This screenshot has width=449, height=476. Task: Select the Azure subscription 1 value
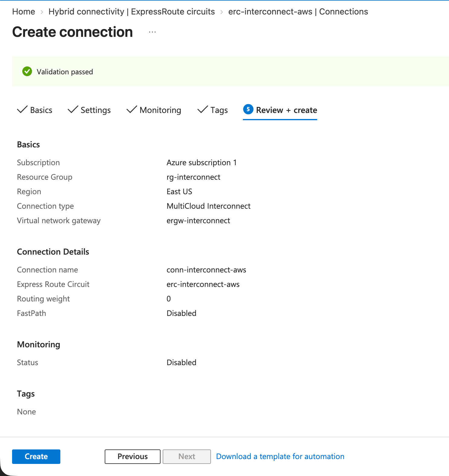tap(202, 162)
